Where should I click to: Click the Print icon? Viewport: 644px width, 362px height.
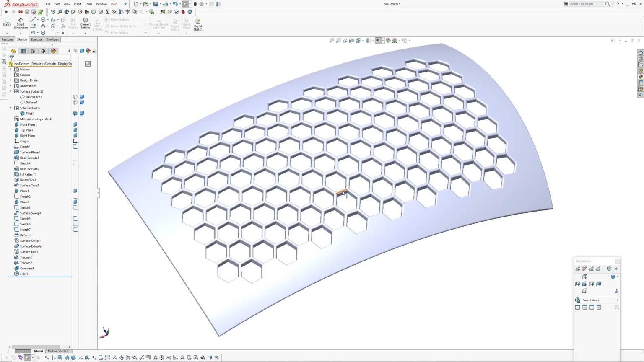coord(165,4)
